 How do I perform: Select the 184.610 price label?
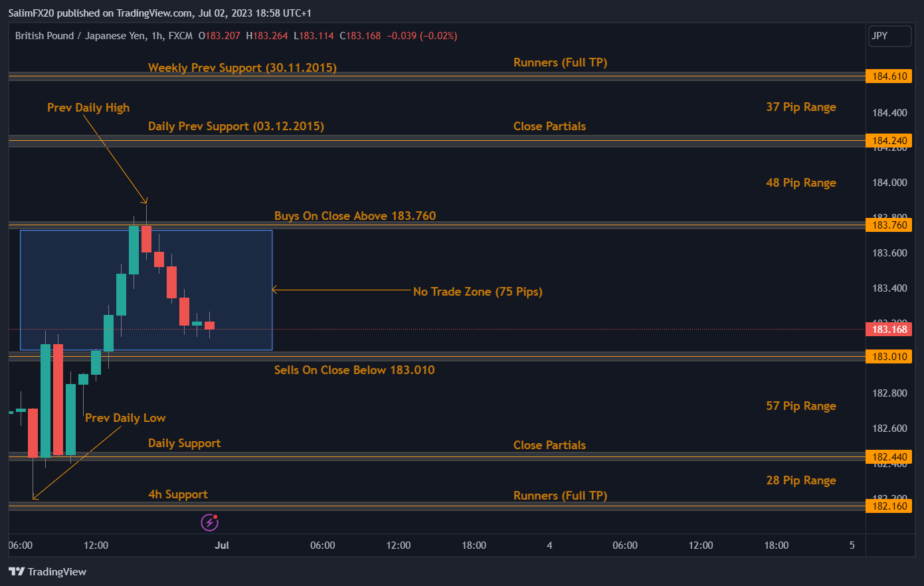pos(889,76)
